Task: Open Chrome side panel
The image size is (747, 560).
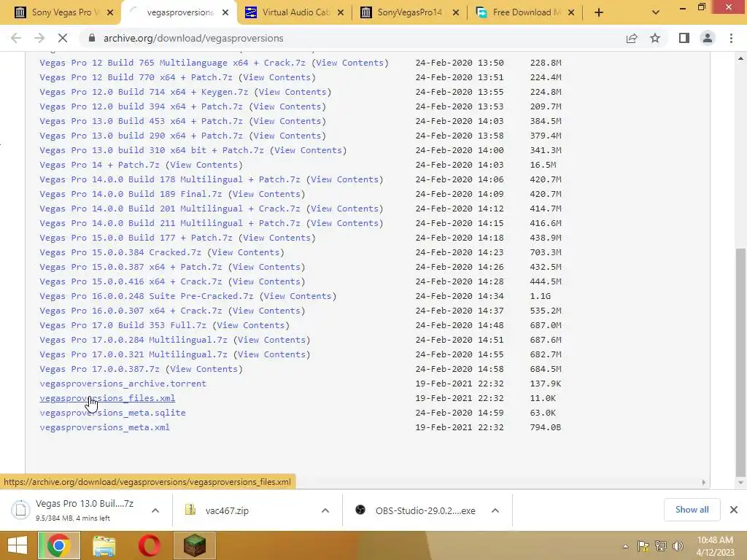Action: (x=684, y=38)
